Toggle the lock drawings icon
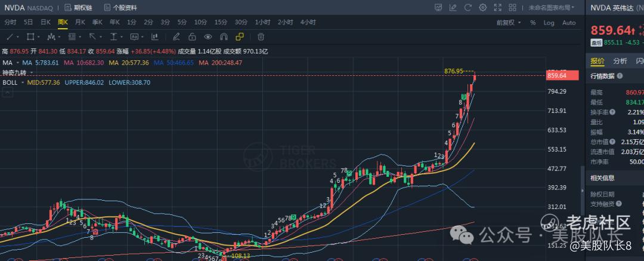 tap(192, 37)
